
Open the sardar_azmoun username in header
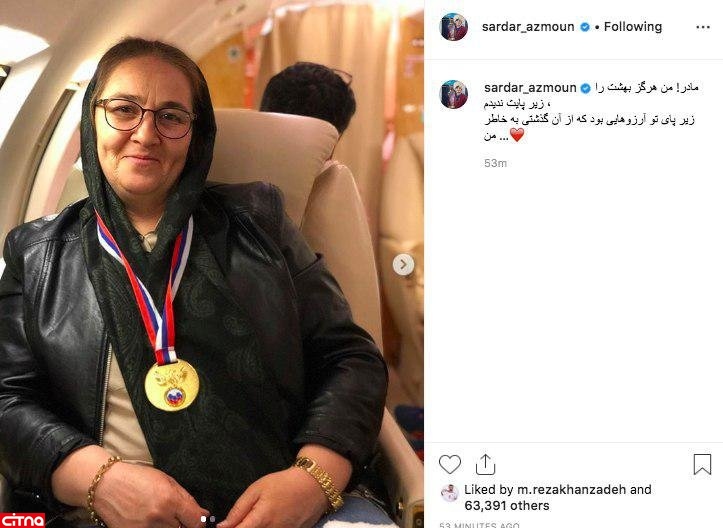528,27
